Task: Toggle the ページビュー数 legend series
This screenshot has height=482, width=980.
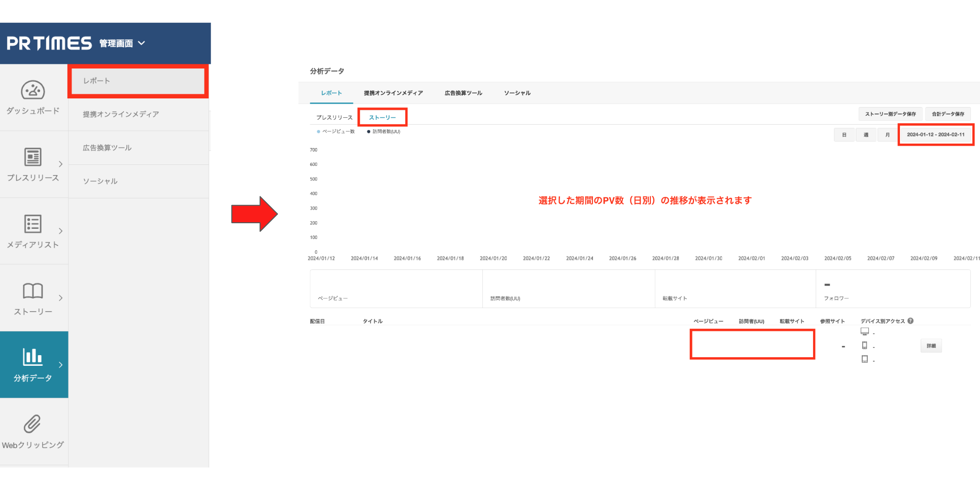Action: pyautogui.click(x=336, y=131)
